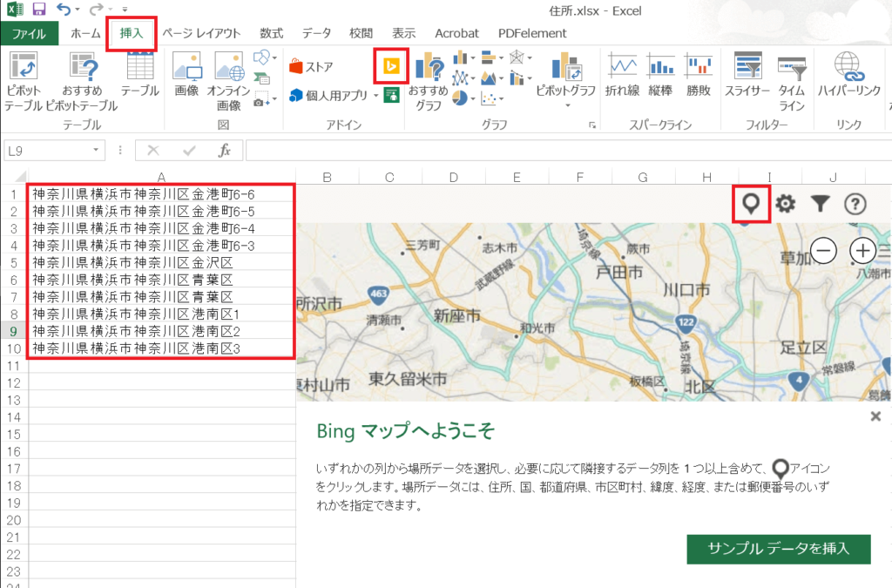Select row header 9
892x588 pixels.
click(14, 331)
